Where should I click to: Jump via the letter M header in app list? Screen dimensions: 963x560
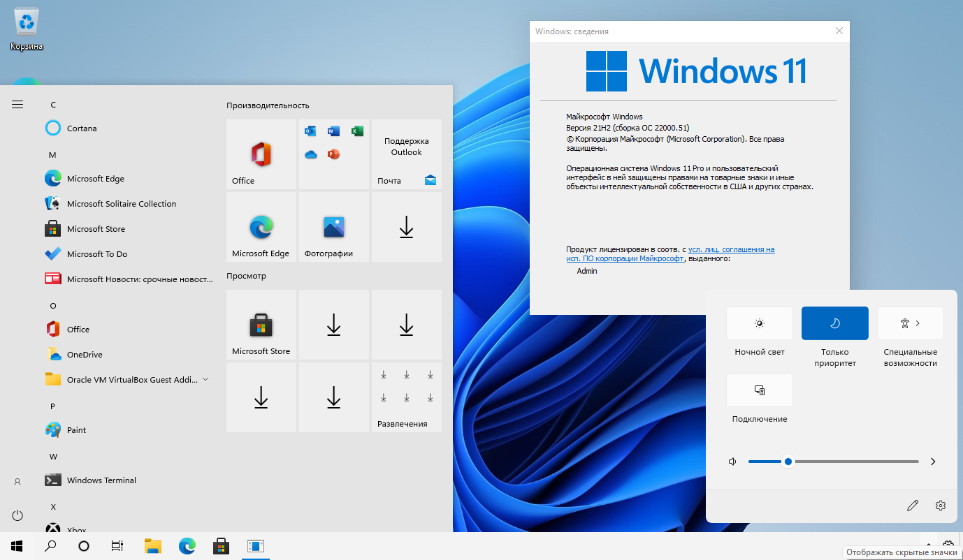(x=52, y=155)
